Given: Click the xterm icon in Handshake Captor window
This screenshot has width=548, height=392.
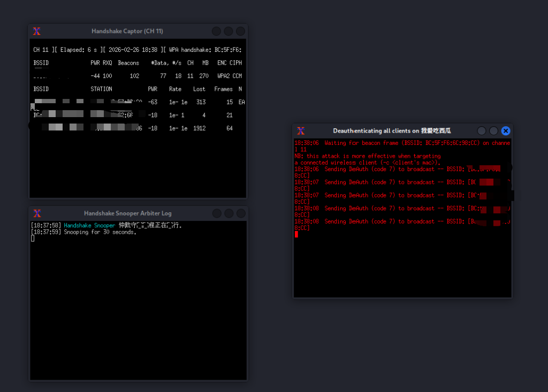Looking at the screenshot, I should click(x=37, y=32).
